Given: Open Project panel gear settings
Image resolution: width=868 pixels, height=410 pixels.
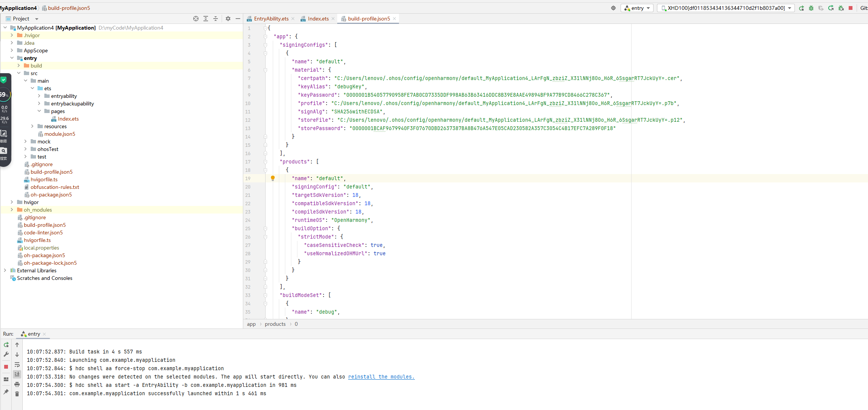Looking at the screenshot, I should [228, 19].
